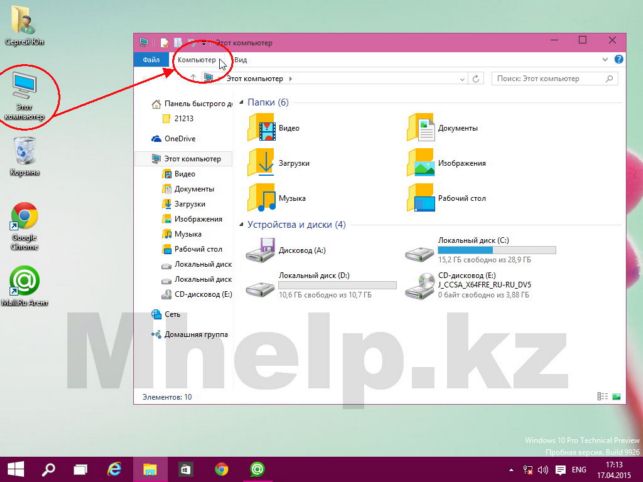The image size is (643, 482).
Task: Collapse the Папки (6) group
Action: tap(242, 102)
